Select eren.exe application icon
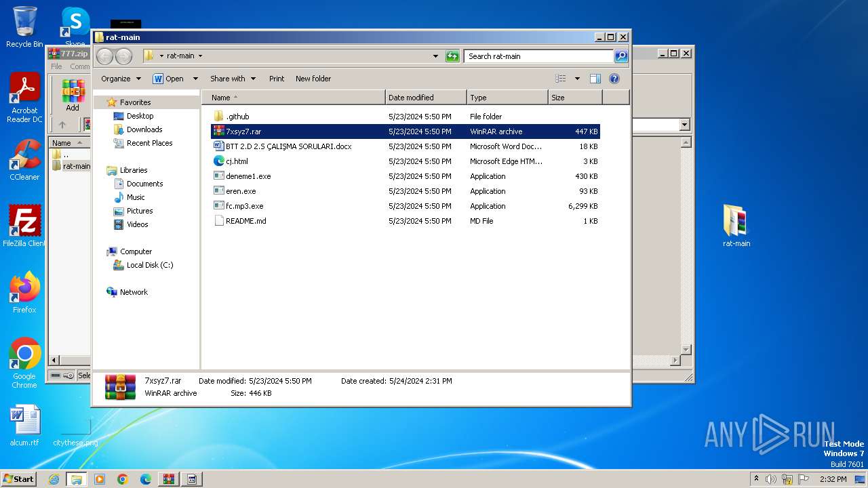This screenshot has height=488, width=868. (x=218, y=191)
